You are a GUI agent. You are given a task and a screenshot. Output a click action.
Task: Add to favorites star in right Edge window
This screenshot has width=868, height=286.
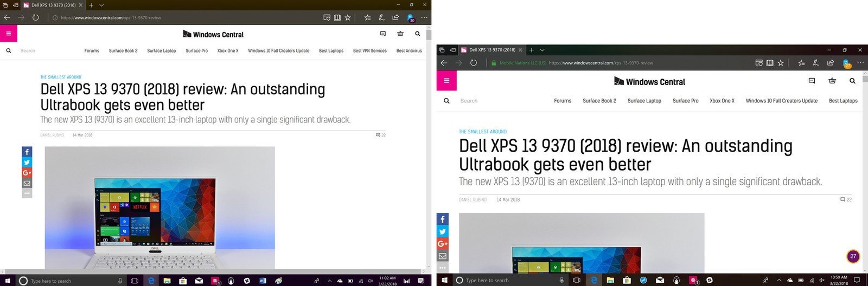781,63
